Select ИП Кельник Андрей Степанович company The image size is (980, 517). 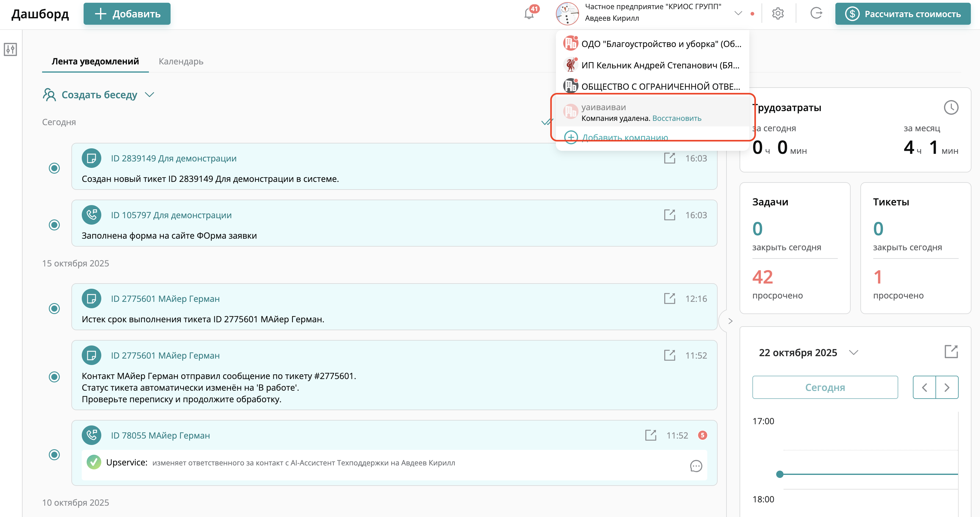click(660, 65)
